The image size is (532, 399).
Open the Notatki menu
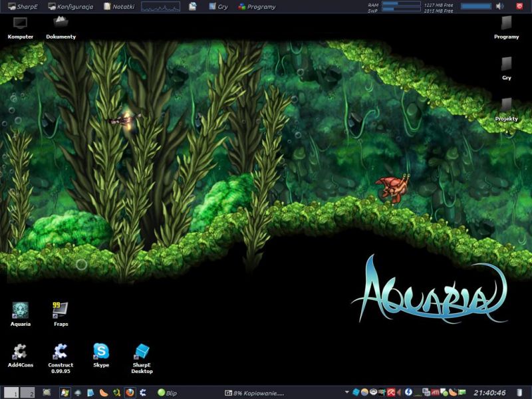(119, 7)
